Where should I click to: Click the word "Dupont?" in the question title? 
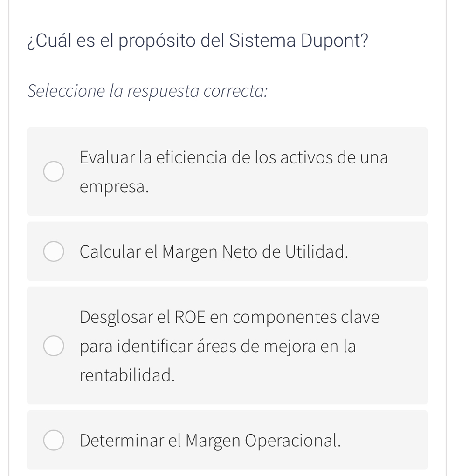pos(334,41)
